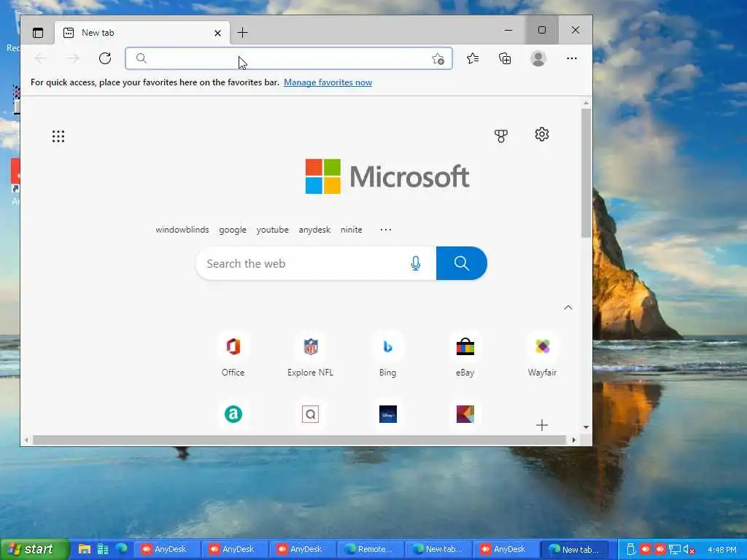Open the Wayfair quick link tile
The width and height of the screenshot is (747, 560).
pos(542,355)
